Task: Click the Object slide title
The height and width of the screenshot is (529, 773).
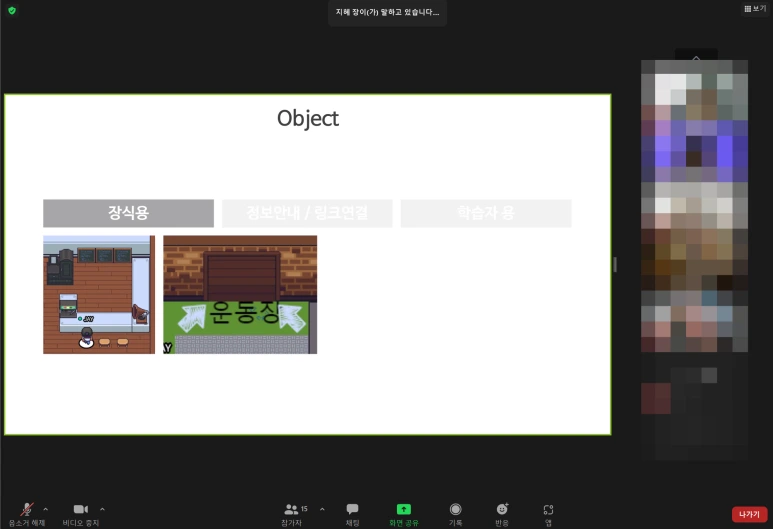Action: click(308, 118)
